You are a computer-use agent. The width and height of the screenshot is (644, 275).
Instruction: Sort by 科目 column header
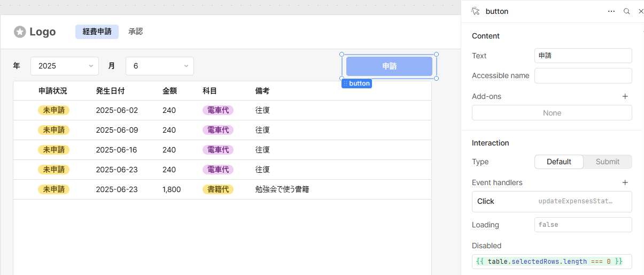click(x=210, y=91)
